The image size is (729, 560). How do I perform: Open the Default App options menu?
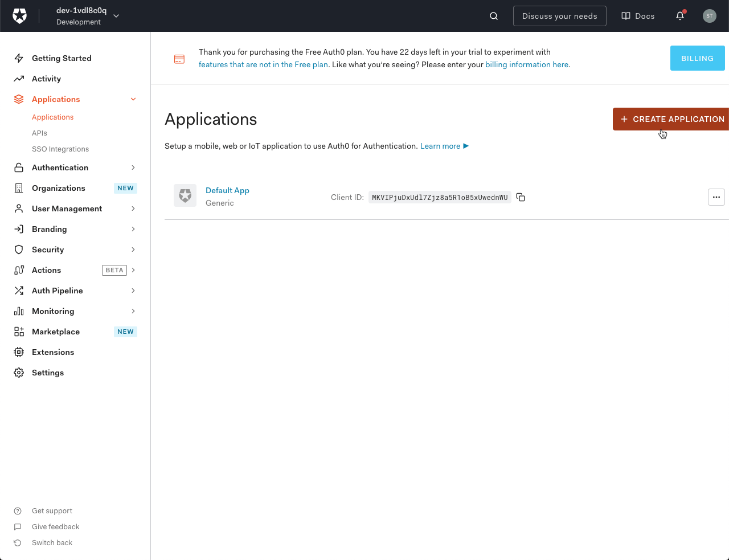click(x=716, y=197)
